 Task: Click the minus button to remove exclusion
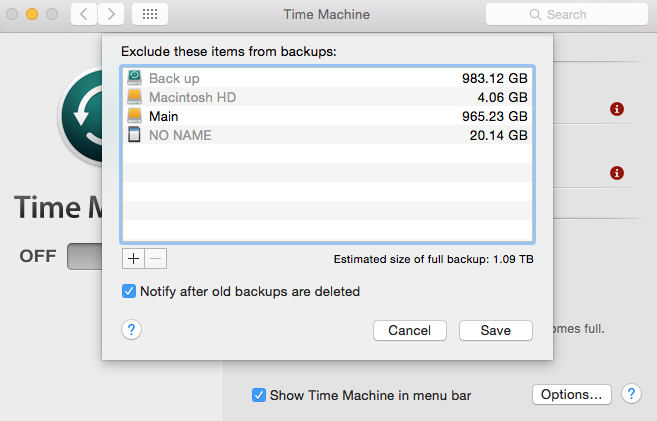click(155, 258)
